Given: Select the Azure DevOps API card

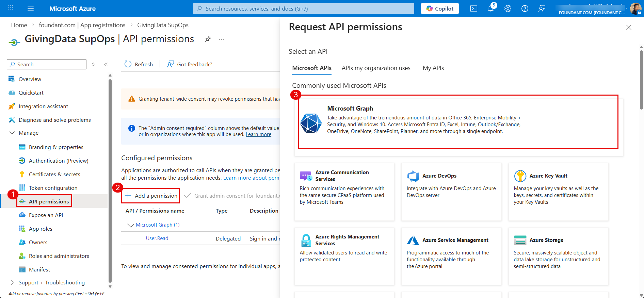Looking at the screenshot, I should click(x=451, y=192).
